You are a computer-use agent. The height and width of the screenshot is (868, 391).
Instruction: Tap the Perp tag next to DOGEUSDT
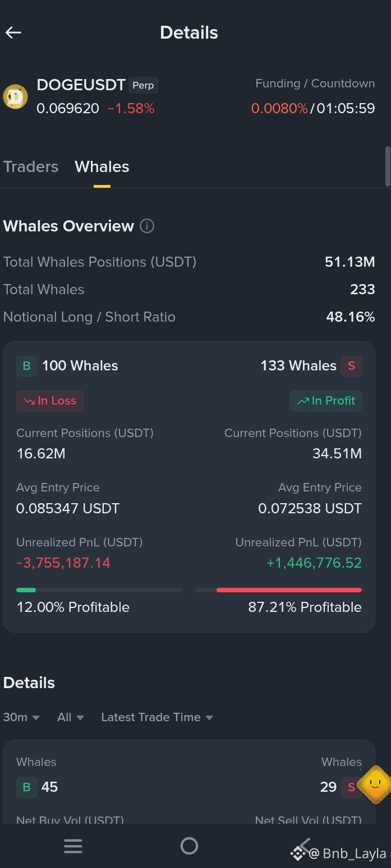coord(143,85)
